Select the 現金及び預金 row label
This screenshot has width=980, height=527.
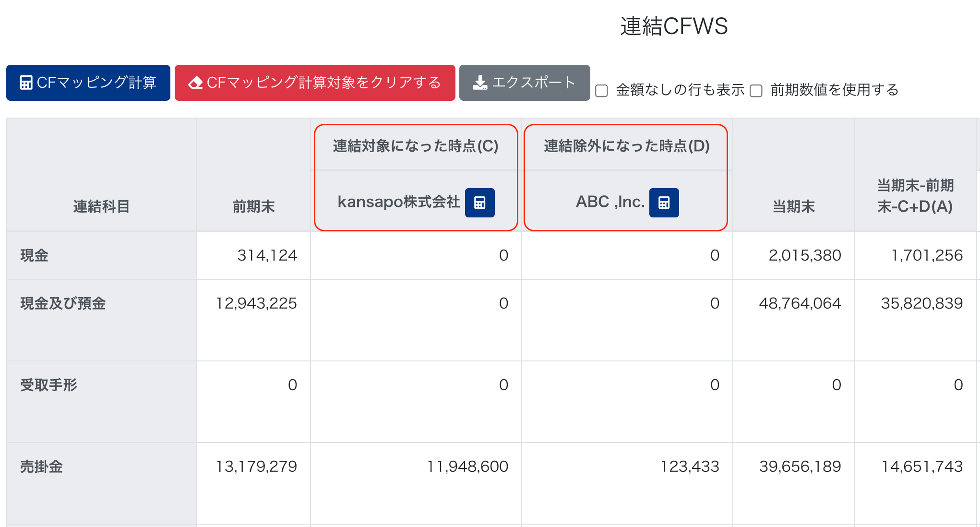[63, 303]
